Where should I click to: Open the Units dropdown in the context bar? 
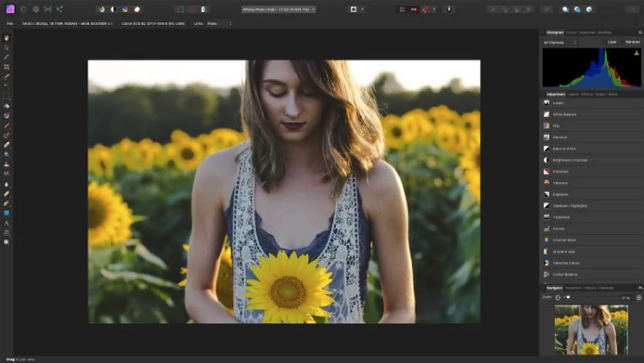coord(219,24)
